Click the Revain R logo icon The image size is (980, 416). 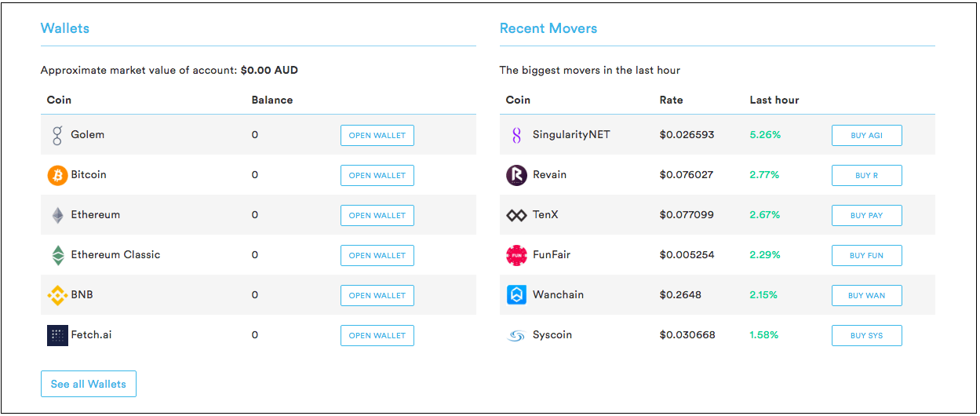pos(516,175)
